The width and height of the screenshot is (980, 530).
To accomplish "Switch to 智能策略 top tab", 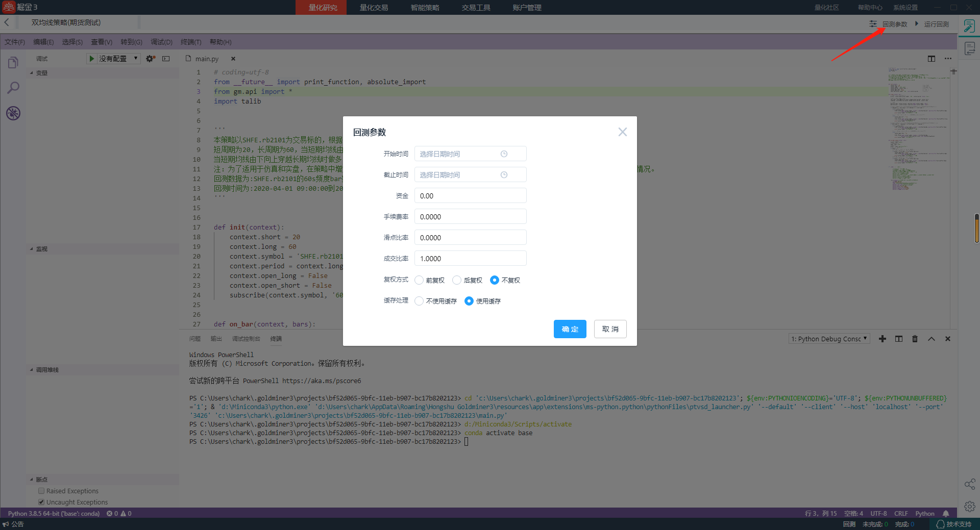I will point(425,8).
